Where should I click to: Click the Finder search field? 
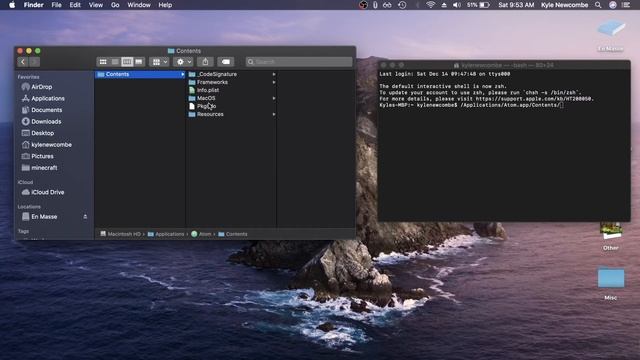coord(299,62)
